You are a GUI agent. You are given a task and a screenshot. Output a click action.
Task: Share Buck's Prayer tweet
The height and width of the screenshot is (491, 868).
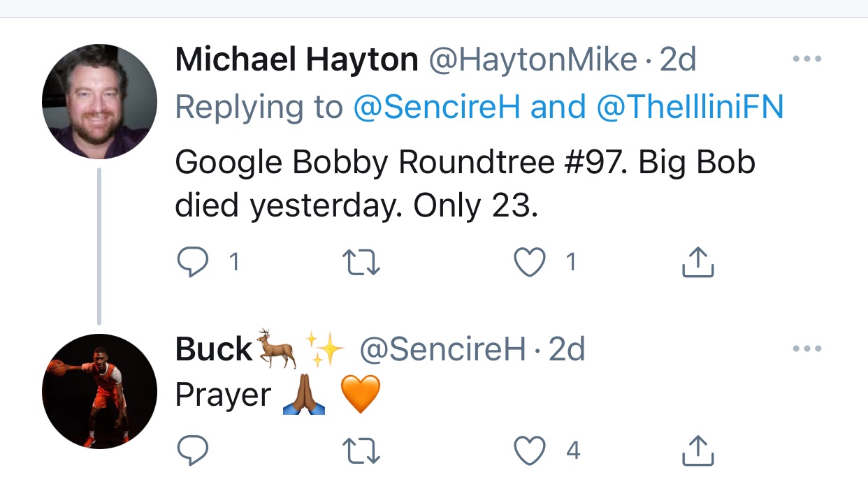697,451
